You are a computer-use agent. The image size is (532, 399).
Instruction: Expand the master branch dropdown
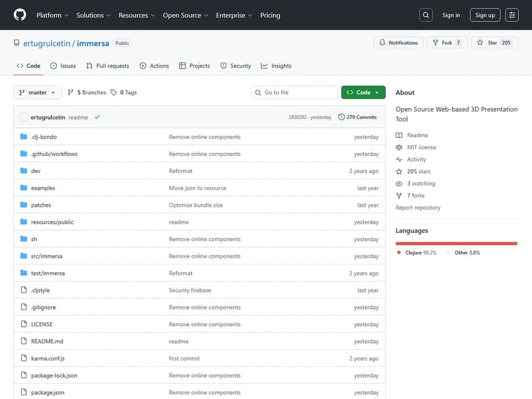pos(37,92)
